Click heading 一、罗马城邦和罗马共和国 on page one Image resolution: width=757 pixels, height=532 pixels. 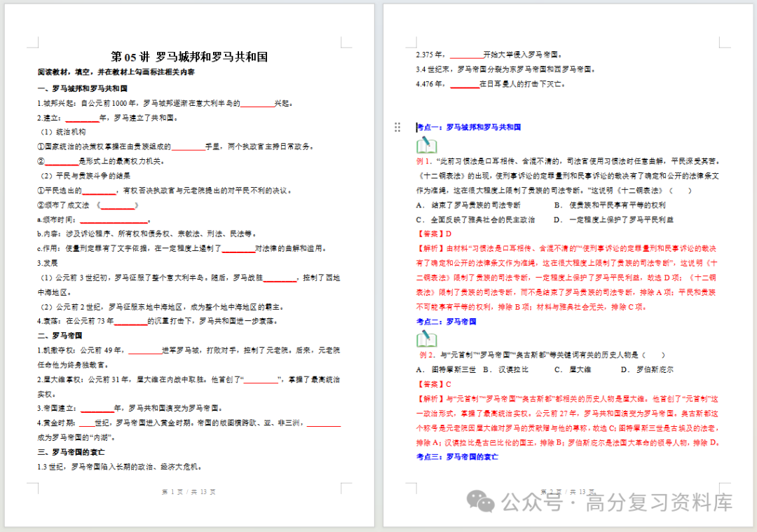pyautogui.click(x=83, y=88)
